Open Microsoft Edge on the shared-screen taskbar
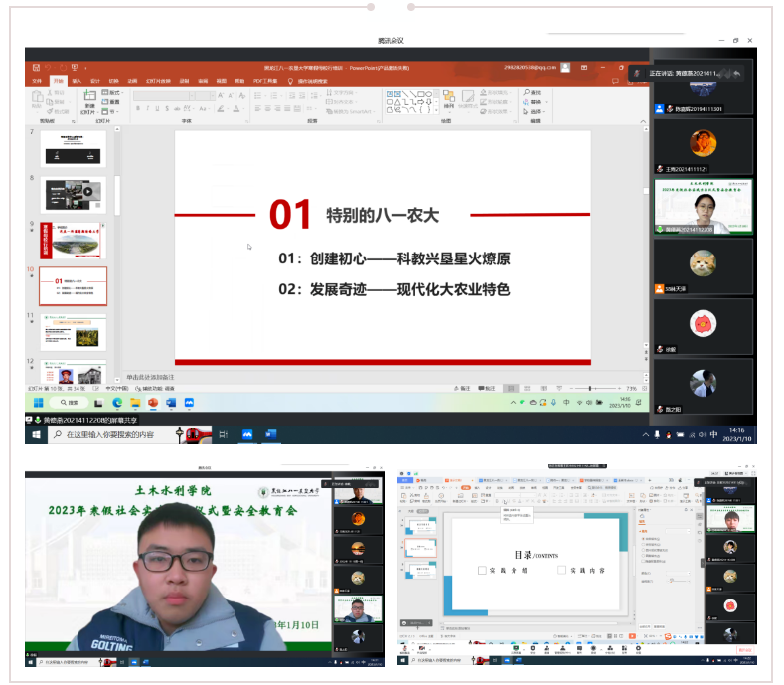This screenshot has width=784, height=685. tap(117, 403)
